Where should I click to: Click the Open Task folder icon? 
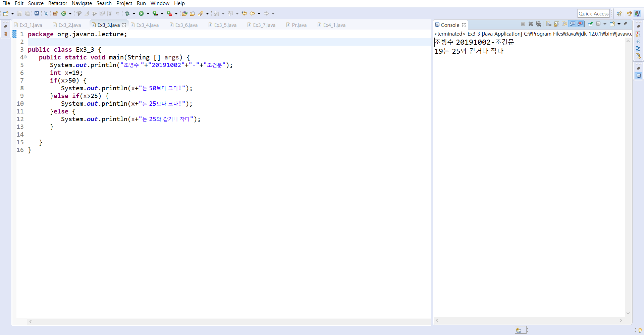pyautogui.click(x=192, y=13)
